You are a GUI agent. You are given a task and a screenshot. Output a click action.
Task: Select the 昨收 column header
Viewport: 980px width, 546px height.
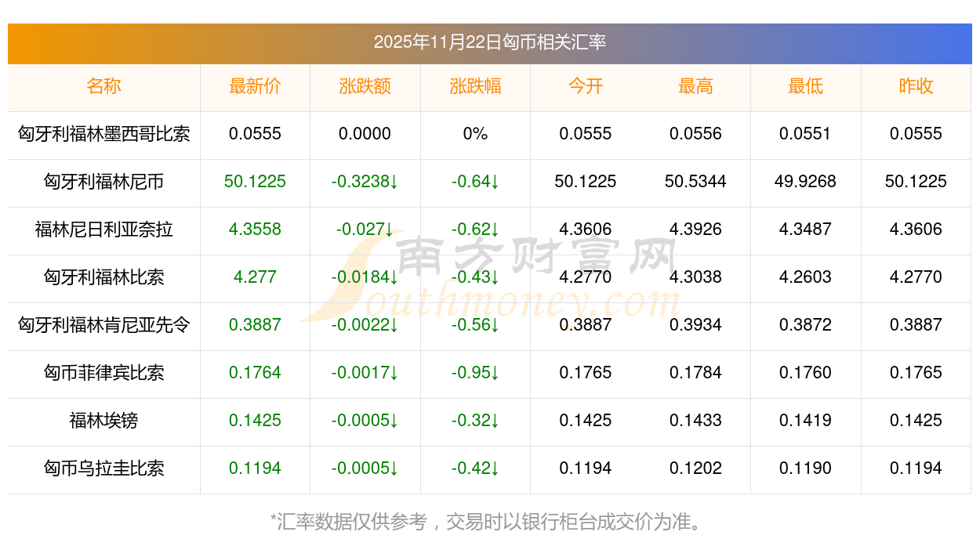click(x=916, y=86)
